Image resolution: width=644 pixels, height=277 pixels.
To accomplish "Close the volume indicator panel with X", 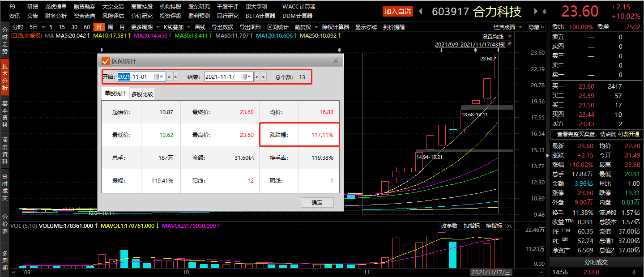I will [x=509, y=226].
